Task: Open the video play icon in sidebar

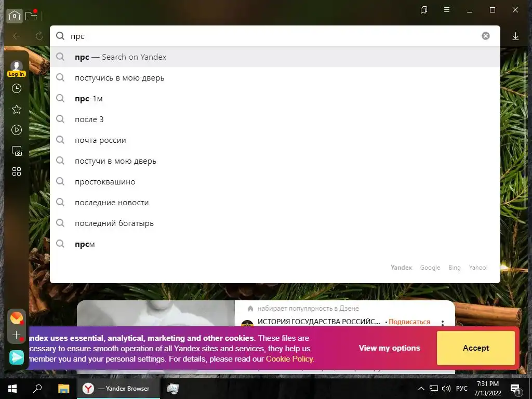Action: pos(16,130)
